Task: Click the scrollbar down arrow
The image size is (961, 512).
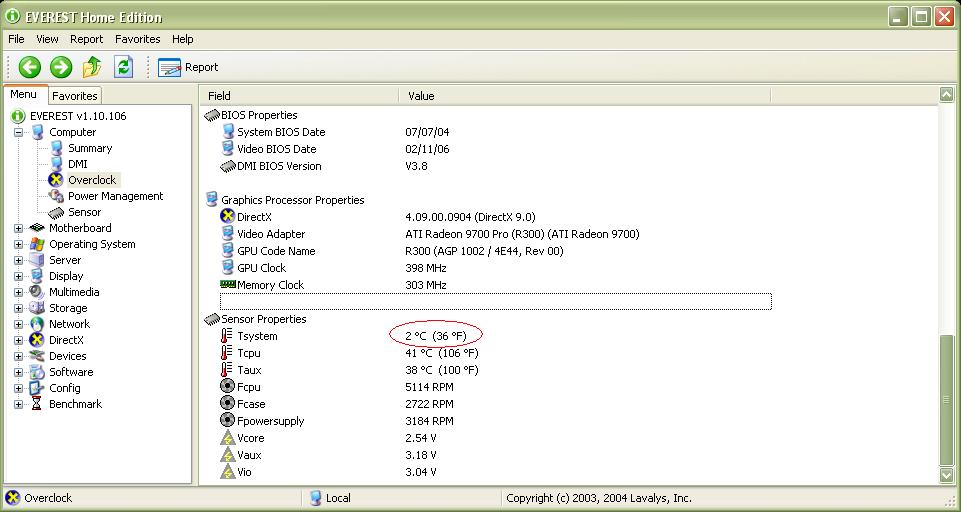Action: point(947,475)
